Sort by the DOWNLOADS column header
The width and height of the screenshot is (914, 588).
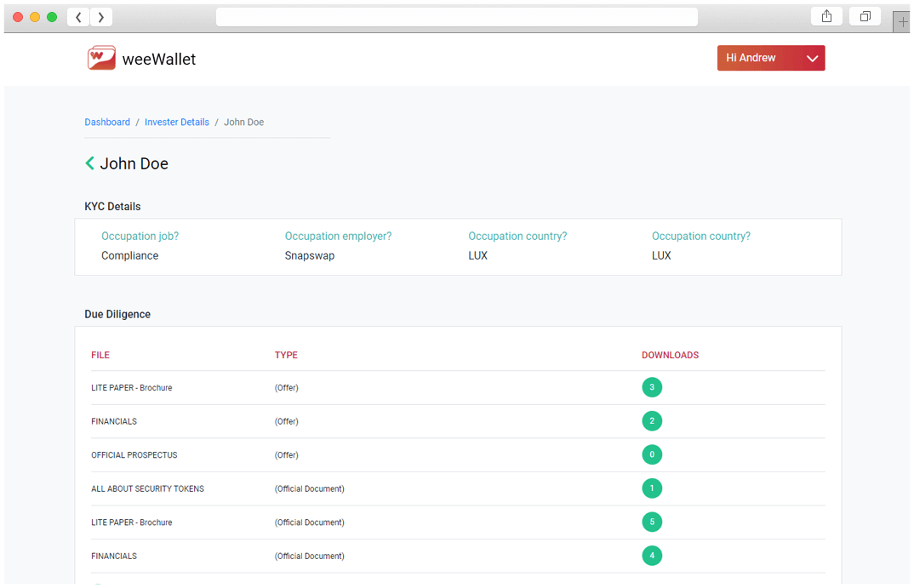coord(670,356)
